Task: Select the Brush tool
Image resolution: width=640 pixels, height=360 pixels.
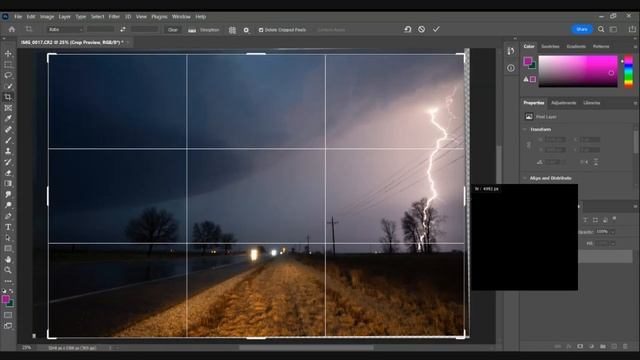Action: pos(8,140)
